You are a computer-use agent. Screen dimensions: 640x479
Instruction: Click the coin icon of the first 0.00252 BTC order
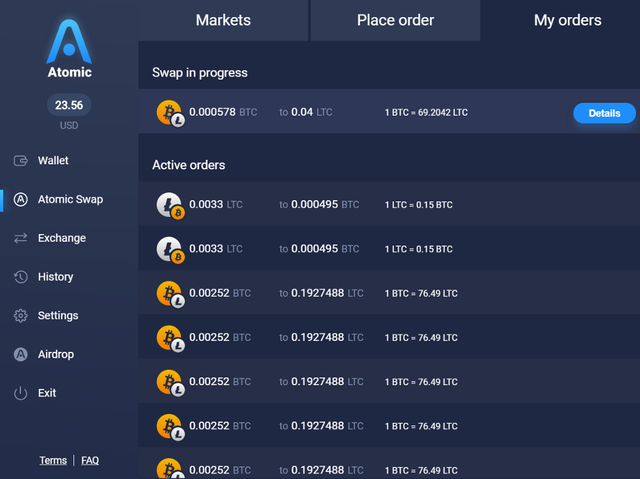click(171, 295)
